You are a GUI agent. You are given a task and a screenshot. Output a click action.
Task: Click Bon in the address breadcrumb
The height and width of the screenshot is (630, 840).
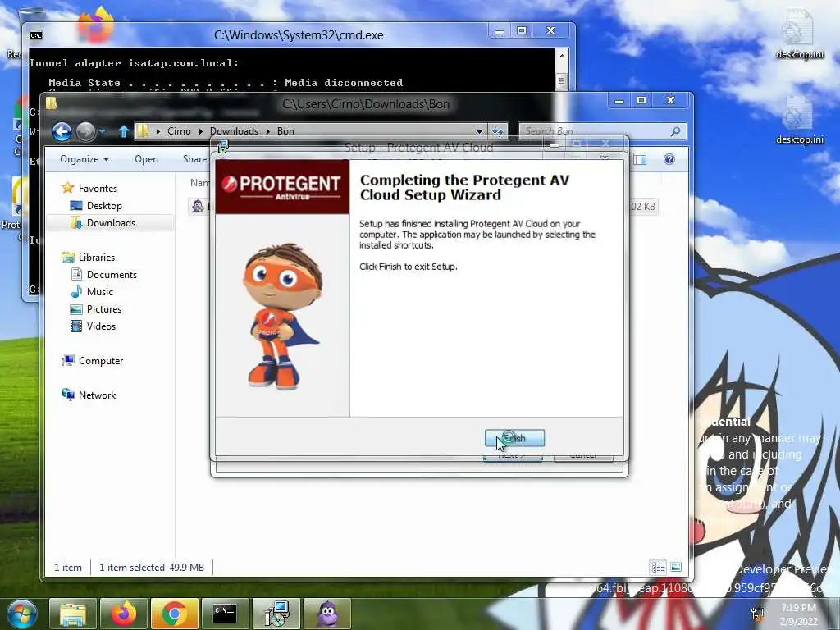[285, 131]
